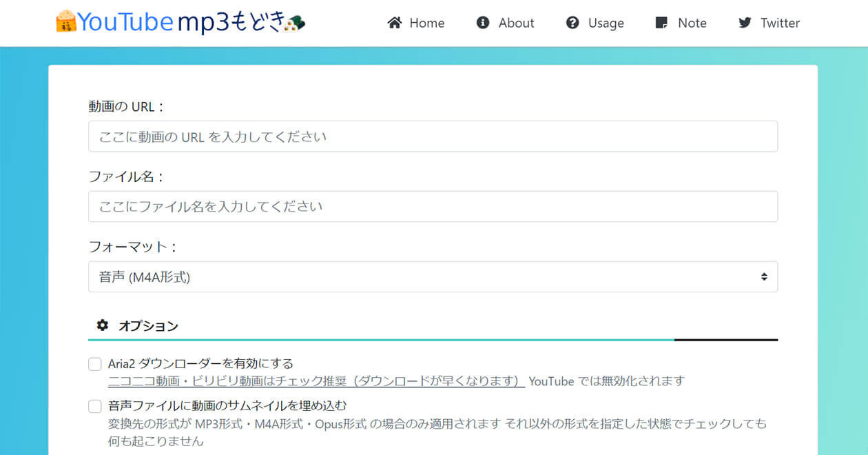Click the gear icon beside オプション
Screen dimensions: 868x455
coord(103,325)
